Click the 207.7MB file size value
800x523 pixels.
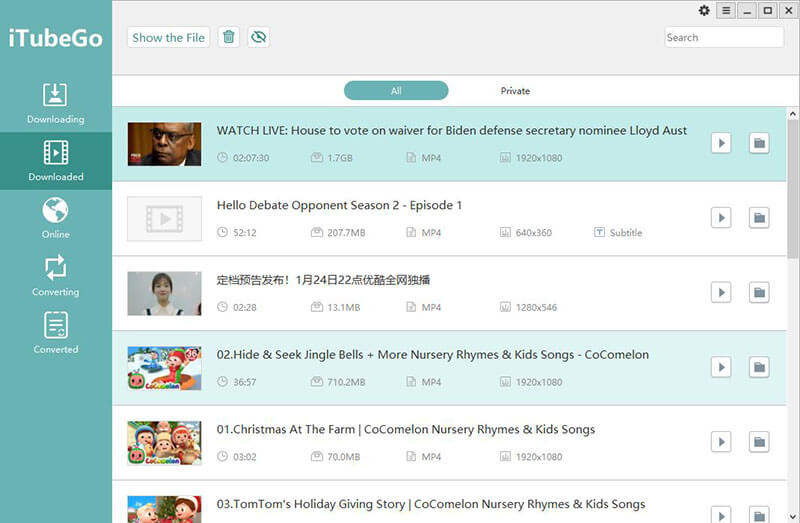(346, 233)
